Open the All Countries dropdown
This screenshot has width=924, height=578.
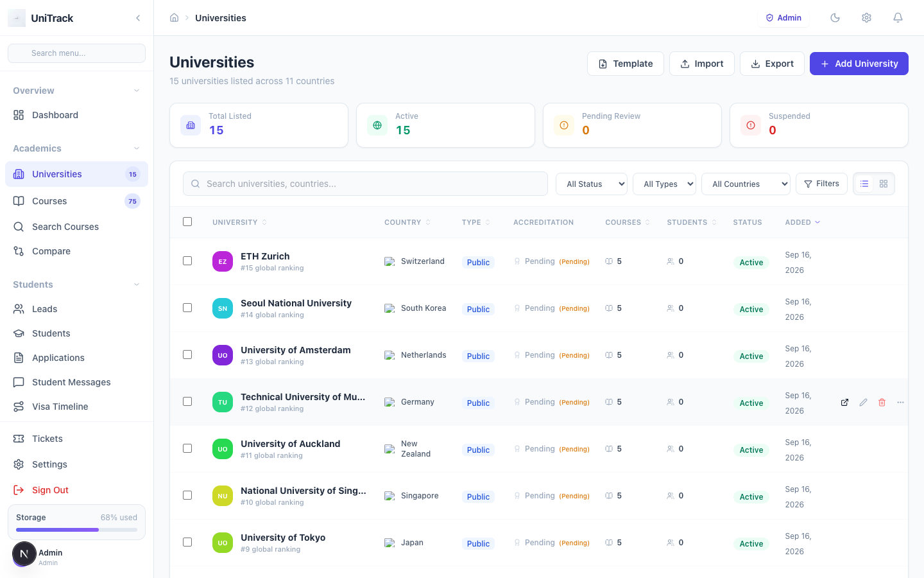coord(746,184)
